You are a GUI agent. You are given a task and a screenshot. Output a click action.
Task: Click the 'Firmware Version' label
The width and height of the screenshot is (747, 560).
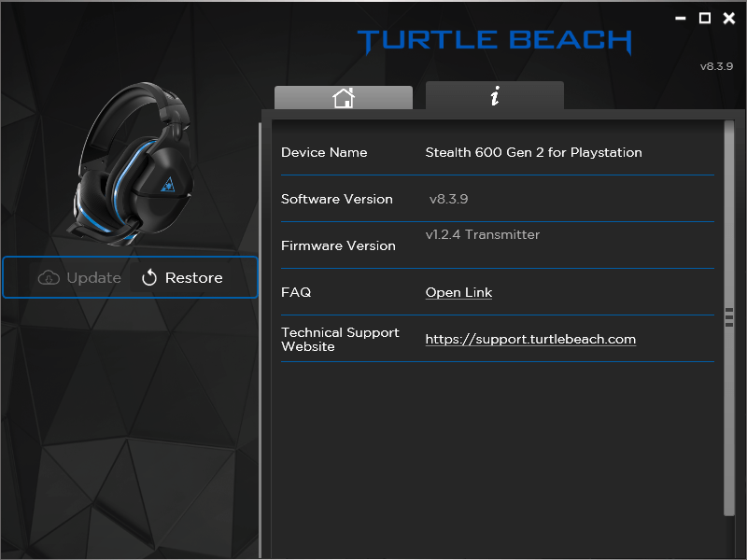pyautogui.click(x=338, y=245)
